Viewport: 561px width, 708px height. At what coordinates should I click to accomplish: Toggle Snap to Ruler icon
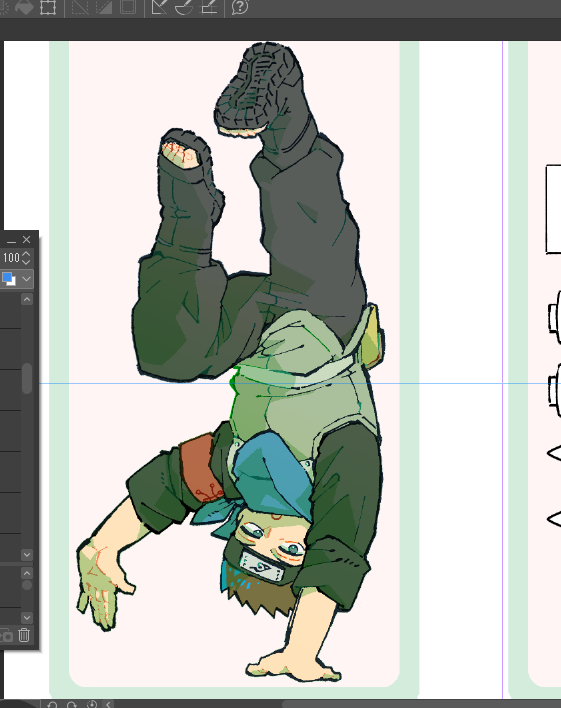(159, 6)
